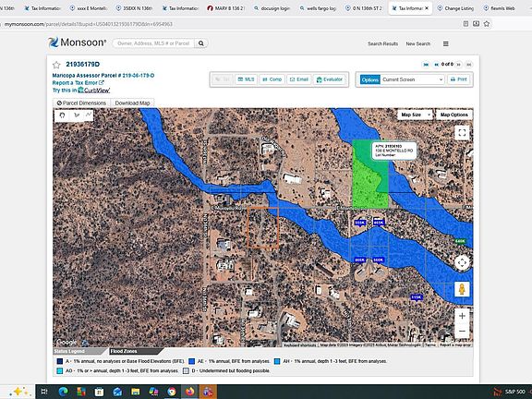Viewport: 532px width, 399px height.
Task: Star the parcel 21936179D as favorite
Action: point(56,65)
